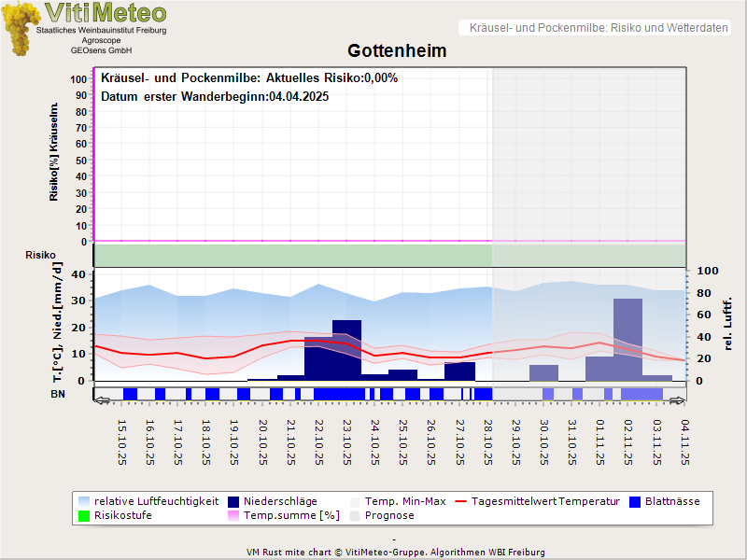Click the Niederschläge dark blue legend square
747x560 pixels.
233,501
